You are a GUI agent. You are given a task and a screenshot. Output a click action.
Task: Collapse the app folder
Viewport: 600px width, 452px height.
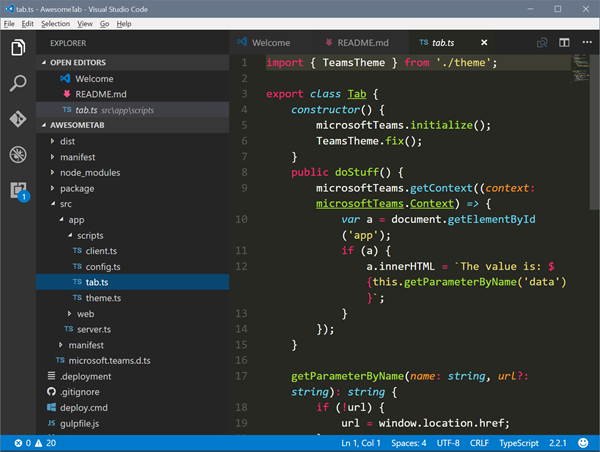pyautogui.click(x=61, y=219)
